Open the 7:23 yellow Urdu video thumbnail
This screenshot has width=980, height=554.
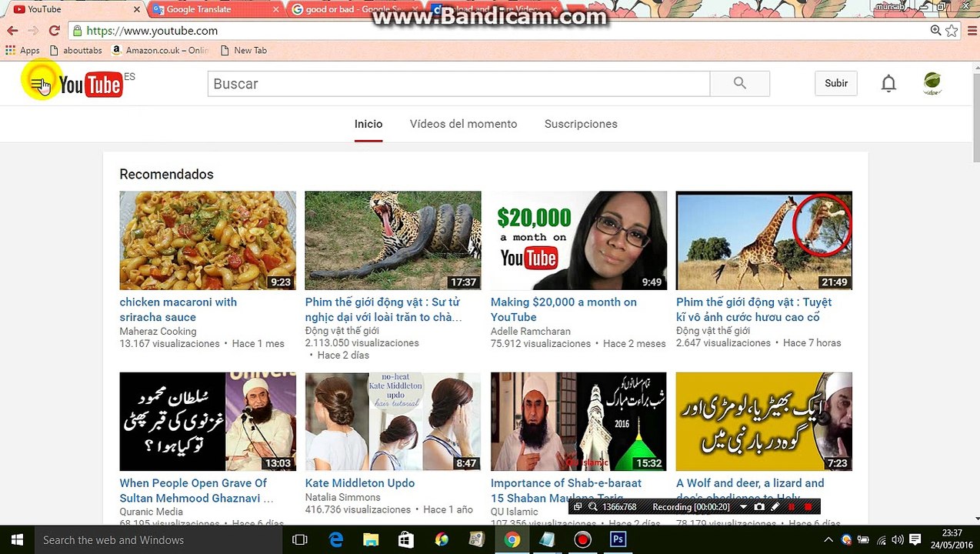coord(764,422)
